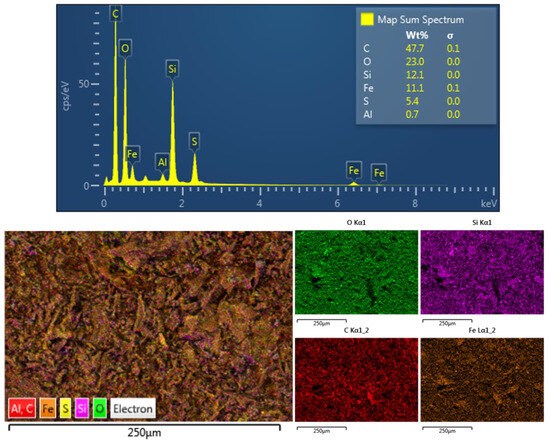Open the Si Kα1 magenta element map
The height and width of the screenshot is (442, 550).
pyautogui.click(x=482, y=272)
